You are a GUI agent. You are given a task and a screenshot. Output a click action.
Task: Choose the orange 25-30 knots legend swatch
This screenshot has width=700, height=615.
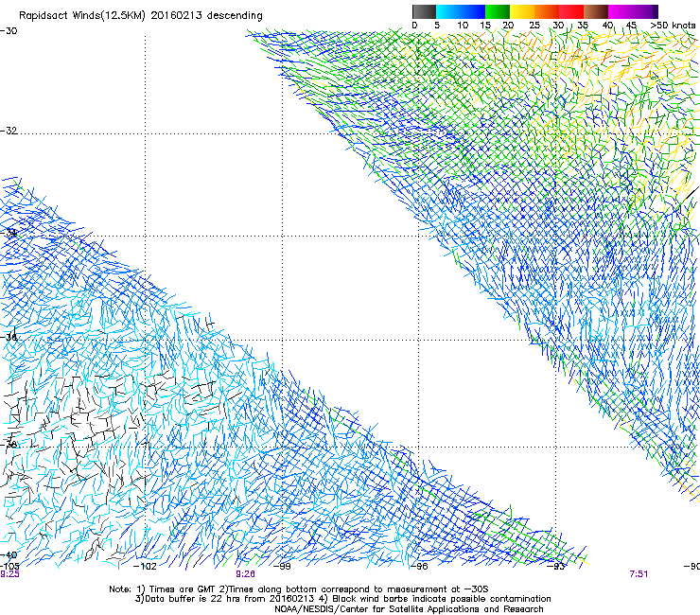pos(547,11)
